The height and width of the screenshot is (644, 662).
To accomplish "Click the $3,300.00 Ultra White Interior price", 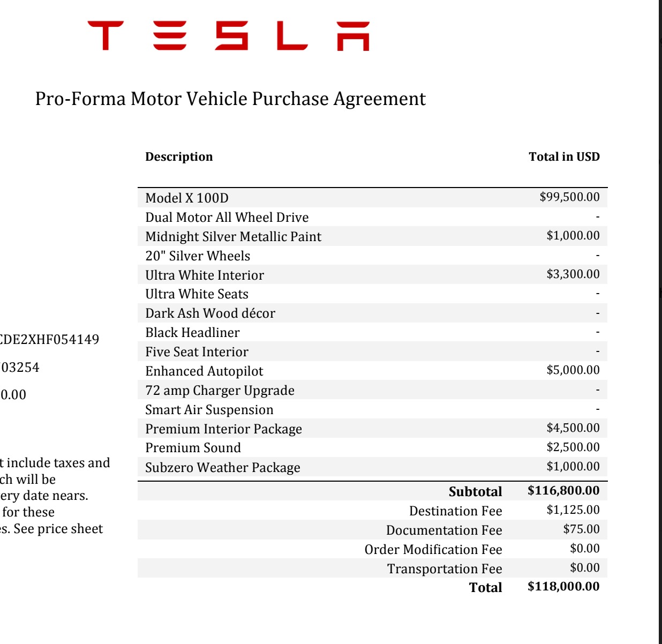I will point(573,274).
